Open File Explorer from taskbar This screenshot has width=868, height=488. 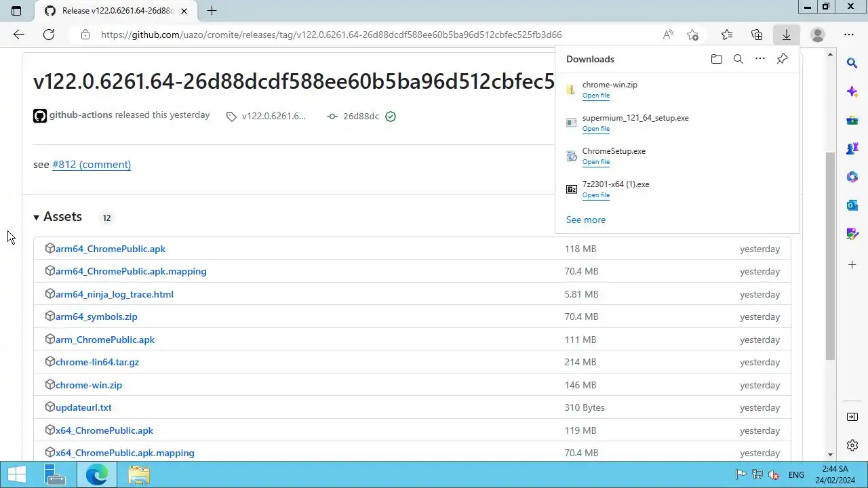point(139,475)
